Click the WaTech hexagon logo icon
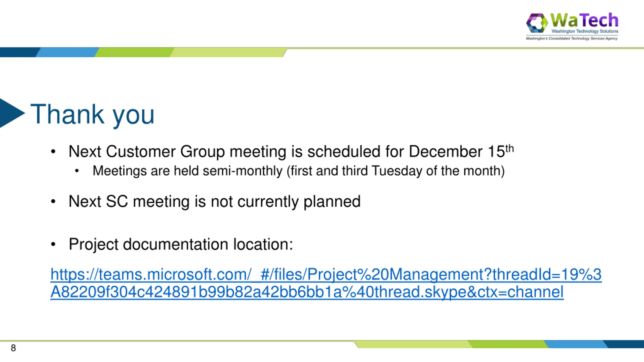Image resolution: width=644 pixels, height=362 pixels. (x=537, y=23)
